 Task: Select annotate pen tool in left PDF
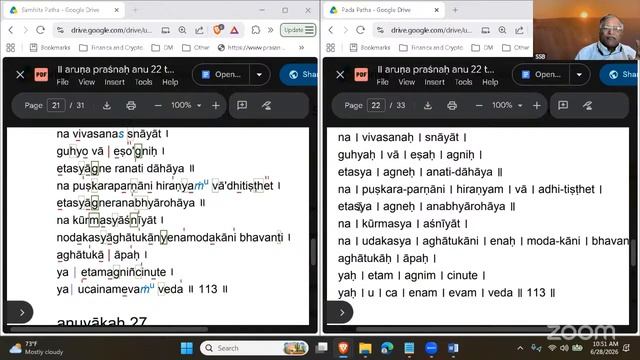click(267, 106)
